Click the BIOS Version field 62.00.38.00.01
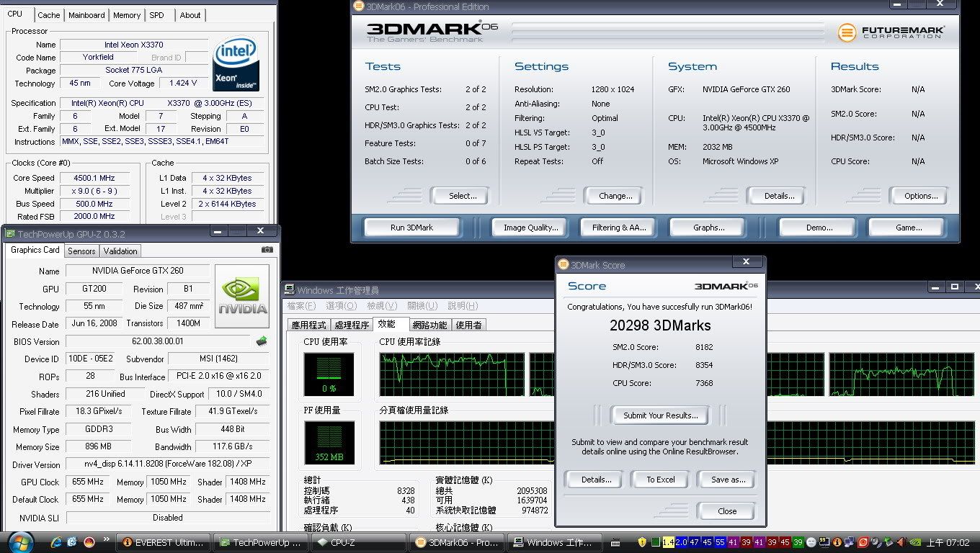The width and height of the screenshot is (980, 553). point(158,341)
